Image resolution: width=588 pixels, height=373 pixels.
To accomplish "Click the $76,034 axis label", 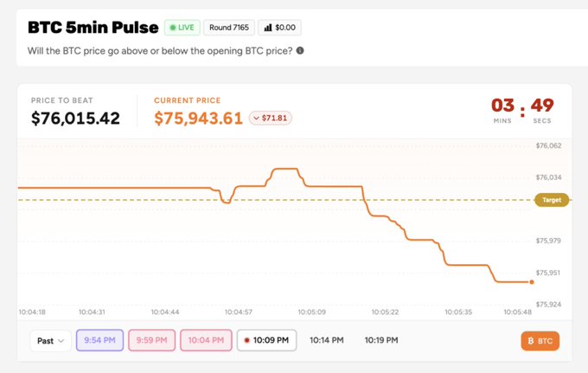I will [x=548, y=177].
